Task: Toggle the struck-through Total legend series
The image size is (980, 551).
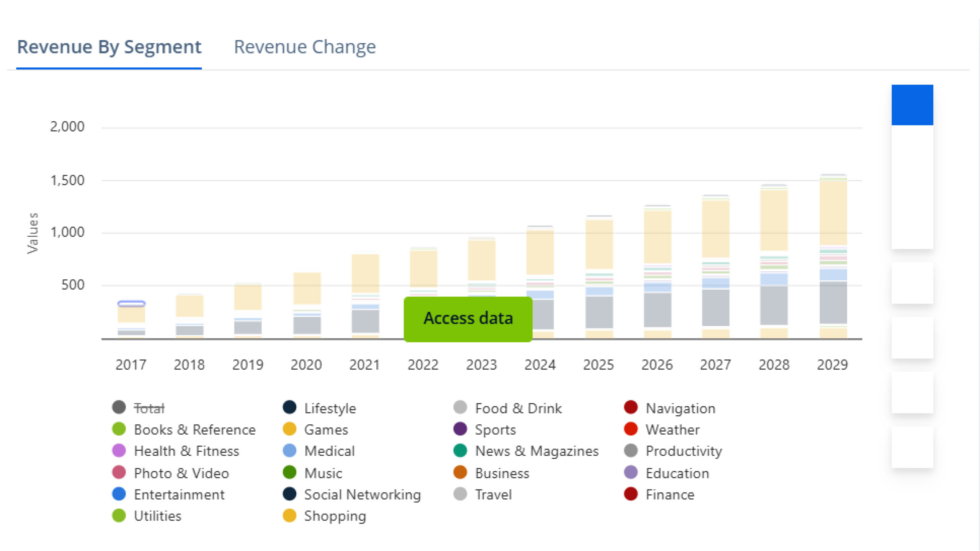Action: coord(149,408)
